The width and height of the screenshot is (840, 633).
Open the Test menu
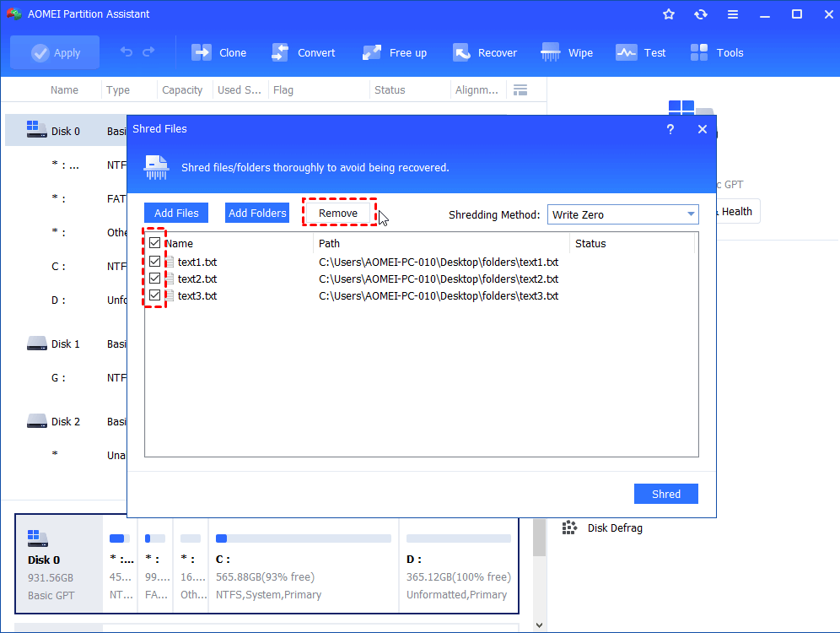click(641, 52)
